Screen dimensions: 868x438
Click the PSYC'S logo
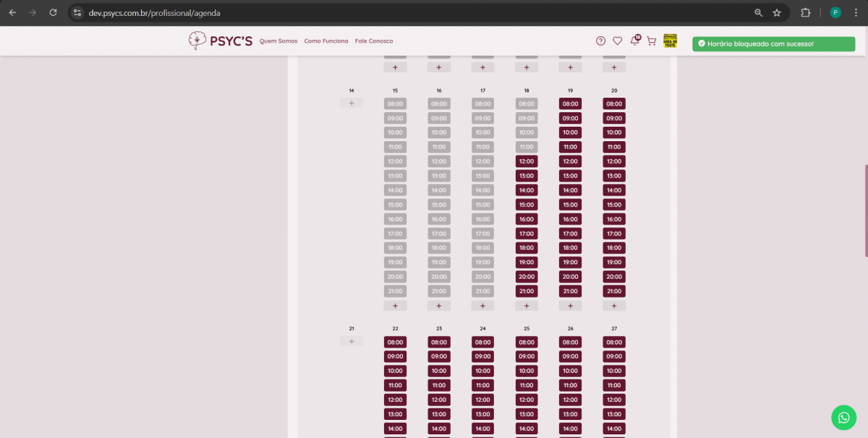click(220, 41)
